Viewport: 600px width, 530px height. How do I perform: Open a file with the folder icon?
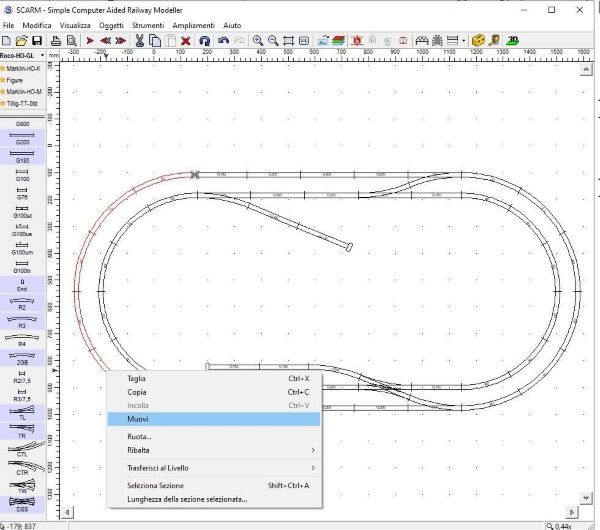tap(22, 41)
